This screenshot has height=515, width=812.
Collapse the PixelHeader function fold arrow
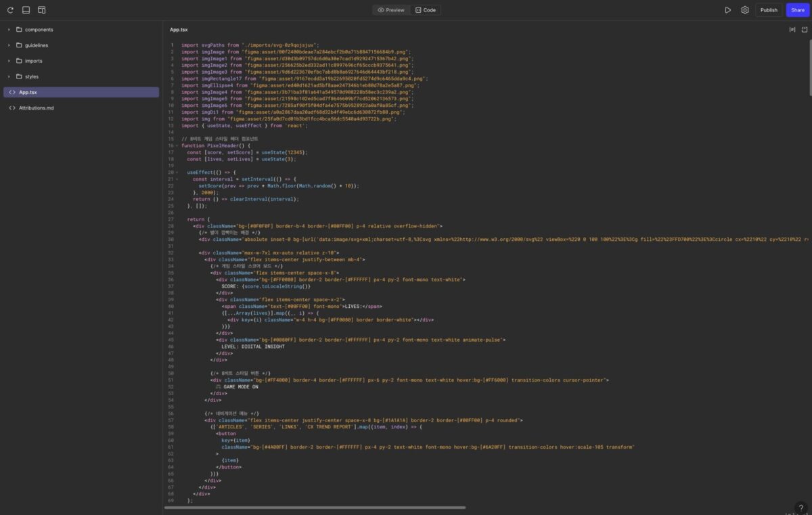(177, 145)
